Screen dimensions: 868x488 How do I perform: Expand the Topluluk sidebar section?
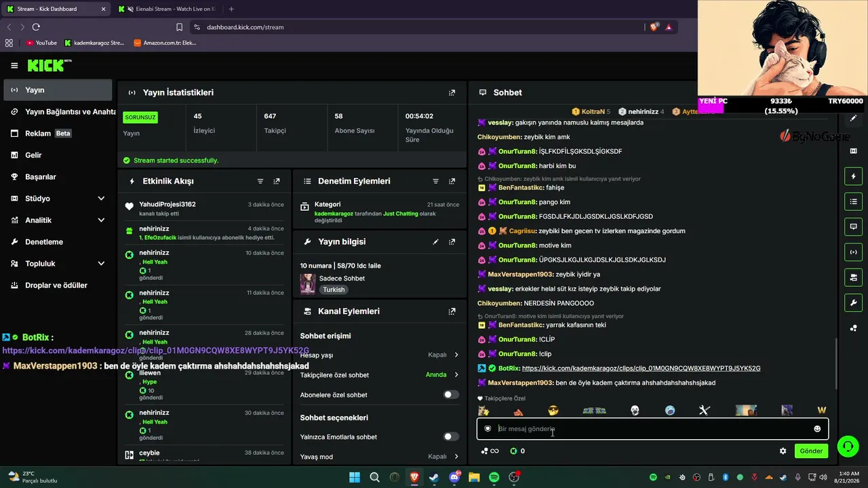pos(101,264)
